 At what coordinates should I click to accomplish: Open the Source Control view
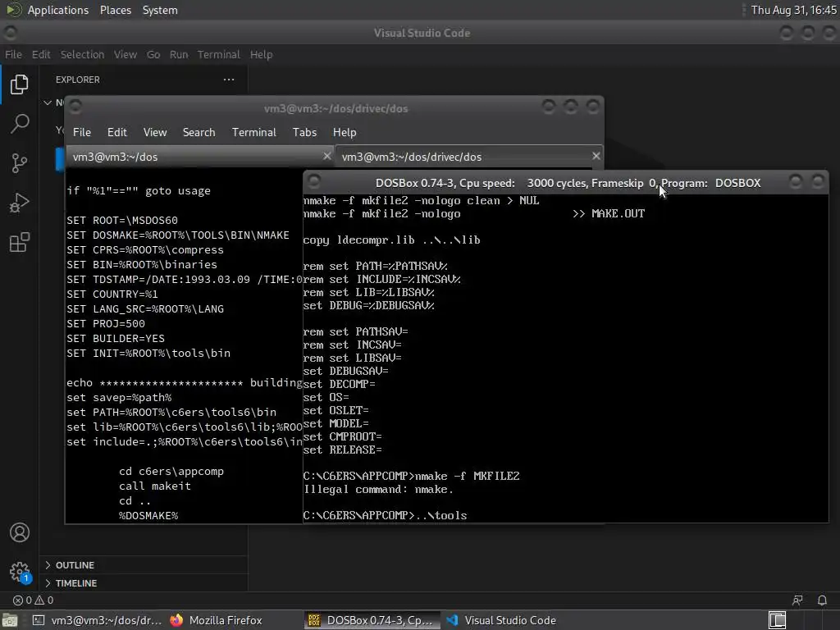click(20, 163)
